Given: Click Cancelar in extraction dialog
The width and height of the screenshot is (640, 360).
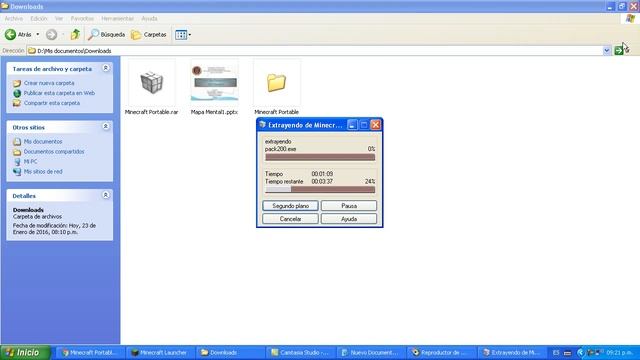Looking at the screenshot, I should (290, 219).
